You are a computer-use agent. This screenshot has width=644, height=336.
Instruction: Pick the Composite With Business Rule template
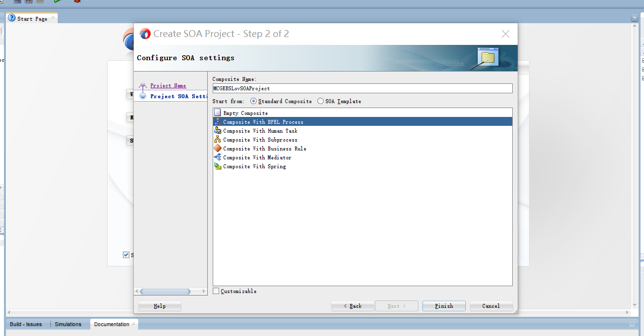(264, 149)
